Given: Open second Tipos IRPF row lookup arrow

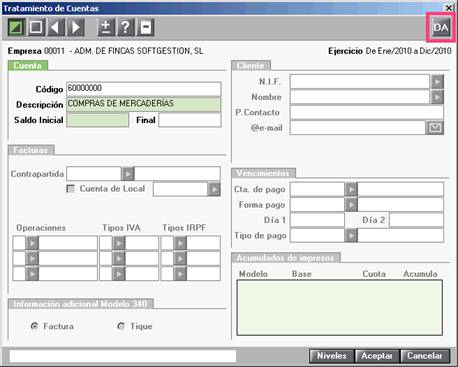Looking at the screenshot, I should [180, 258].
